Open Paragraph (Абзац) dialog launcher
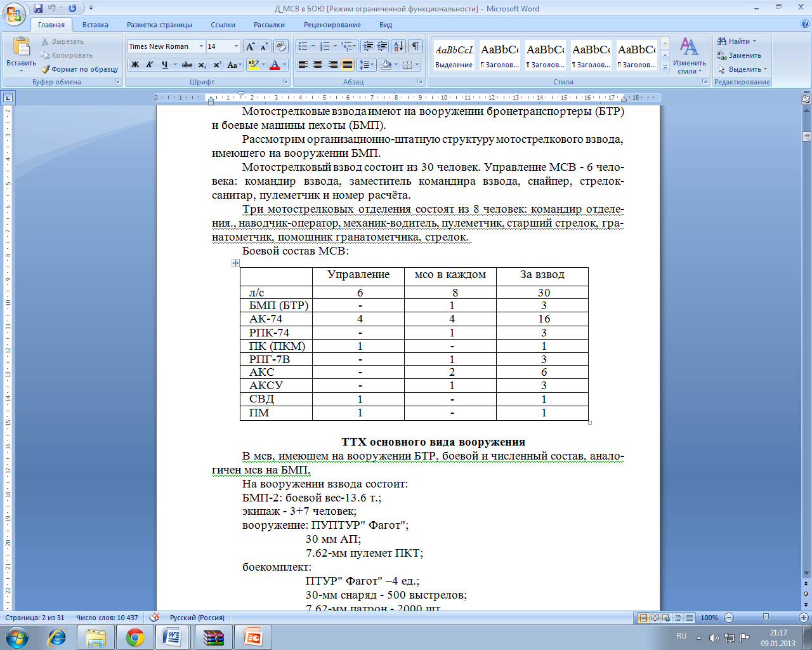 tap(420, 82)
